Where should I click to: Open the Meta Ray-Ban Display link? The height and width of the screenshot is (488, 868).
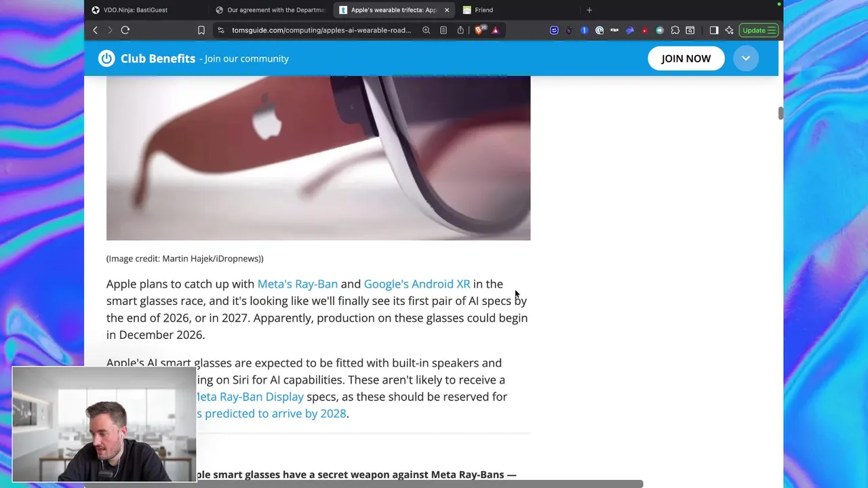point(250,396)
